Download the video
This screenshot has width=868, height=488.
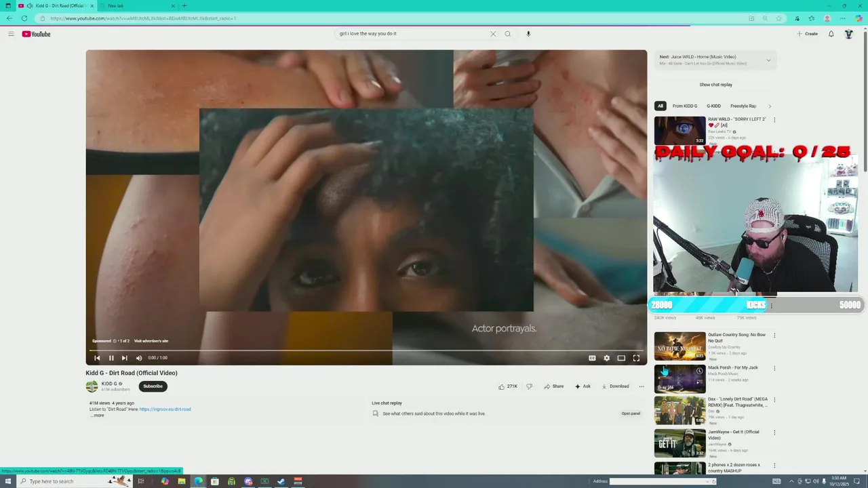click(615, 386)
